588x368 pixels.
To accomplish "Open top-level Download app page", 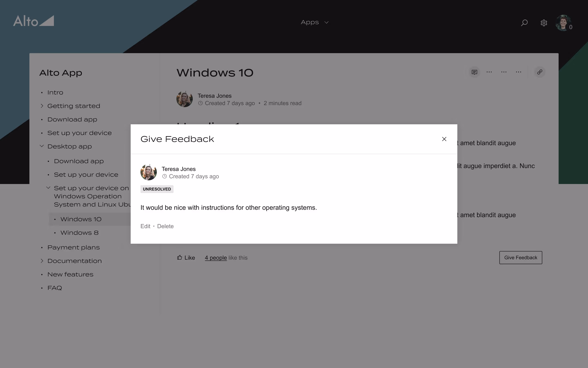I will click(72, 120).
